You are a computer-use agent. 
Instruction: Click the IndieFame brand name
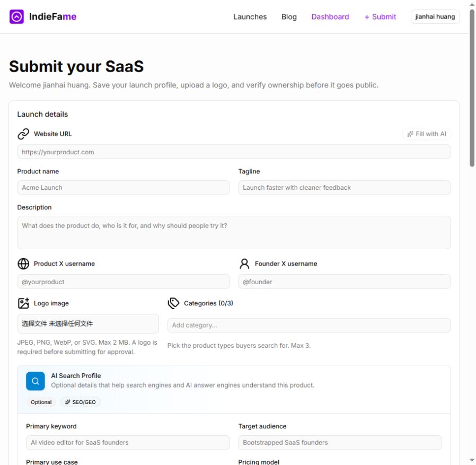pos(53,17)
